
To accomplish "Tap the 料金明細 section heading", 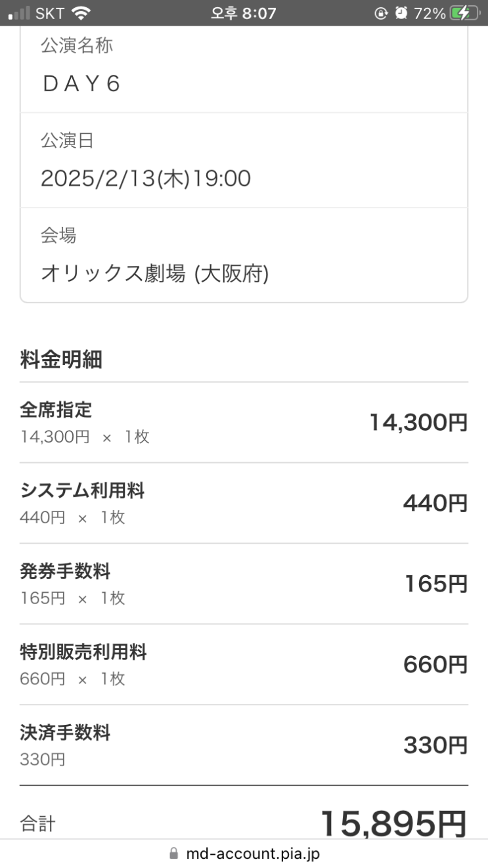I will pos(61,360).
